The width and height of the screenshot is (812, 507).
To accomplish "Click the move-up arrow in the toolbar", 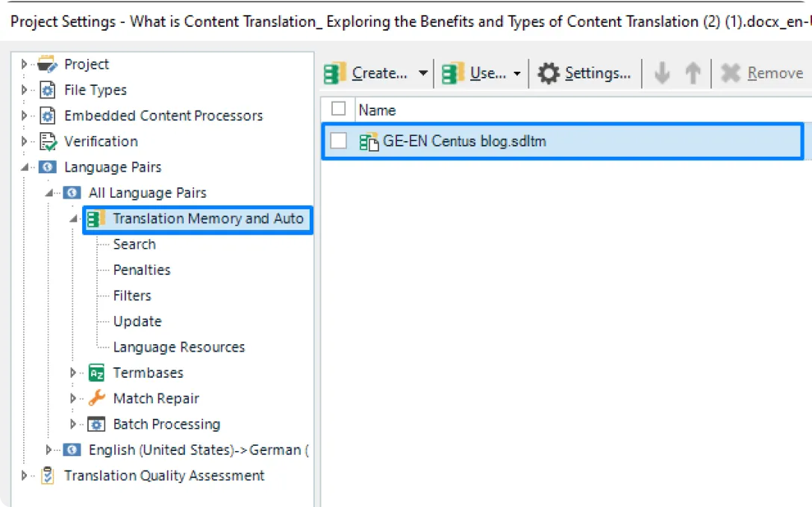I will (x=691, y=72).
